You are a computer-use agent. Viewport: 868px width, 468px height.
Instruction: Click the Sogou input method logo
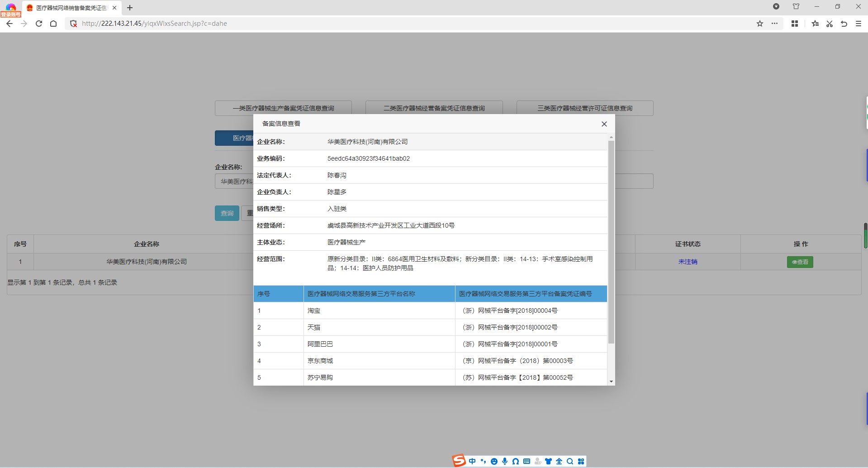(x=459, y=461)
